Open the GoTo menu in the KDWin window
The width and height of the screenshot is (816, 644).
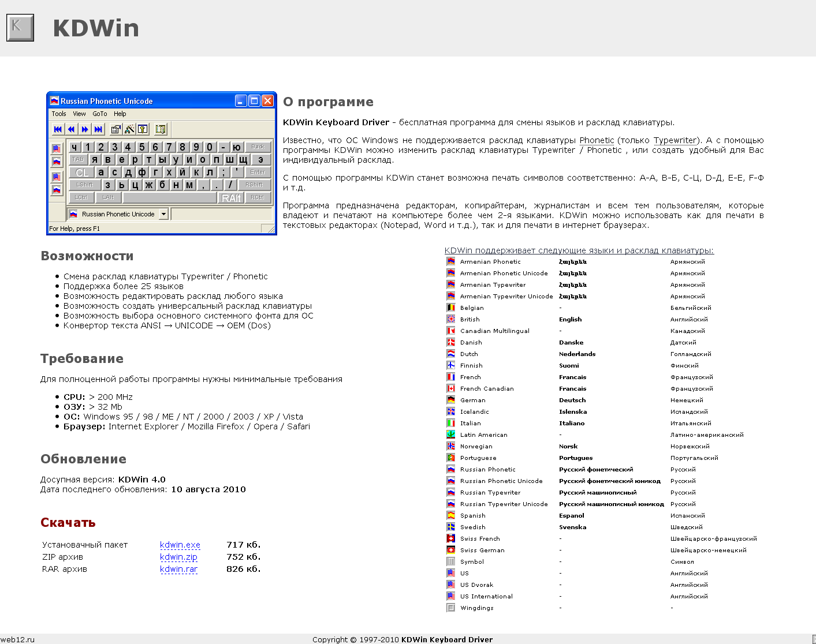coord(100,114)
